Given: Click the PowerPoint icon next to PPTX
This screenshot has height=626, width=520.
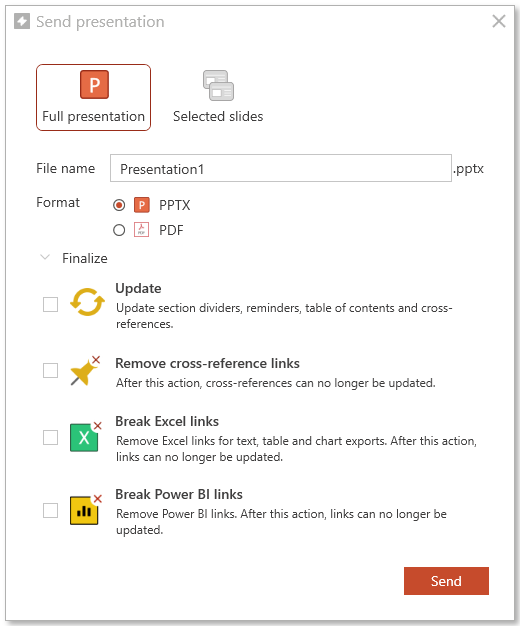Looking at the screenshot, I should click(141, 205).
